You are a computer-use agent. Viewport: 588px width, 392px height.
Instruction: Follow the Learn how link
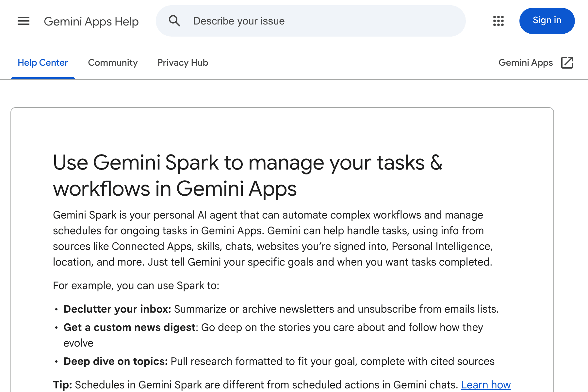[x=486, y=385]
